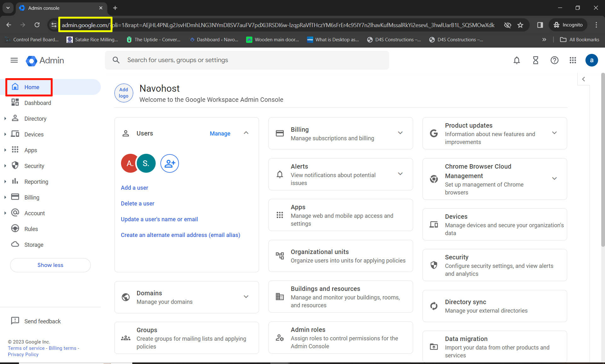
Task: Expand the Account sidebar item
Action: [x=5, y=213]
